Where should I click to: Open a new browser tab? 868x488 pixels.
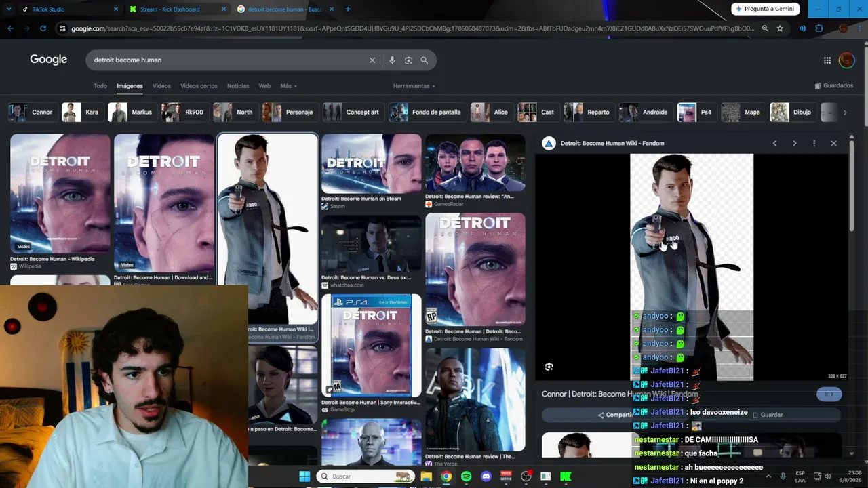[x=348, y=9]
